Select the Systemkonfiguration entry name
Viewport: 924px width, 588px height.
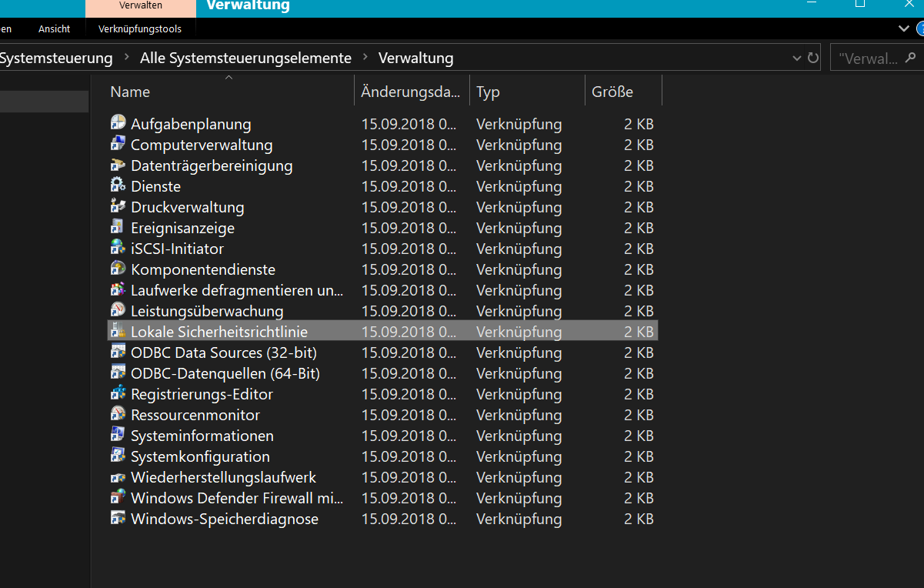200,456
